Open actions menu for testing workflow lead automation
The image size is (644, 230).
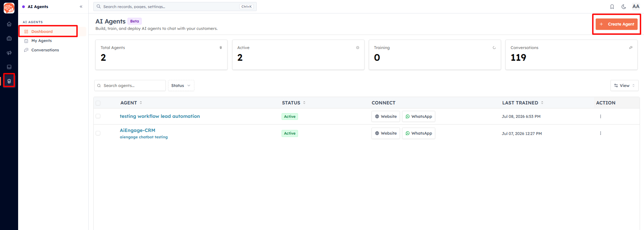(600, 117)
